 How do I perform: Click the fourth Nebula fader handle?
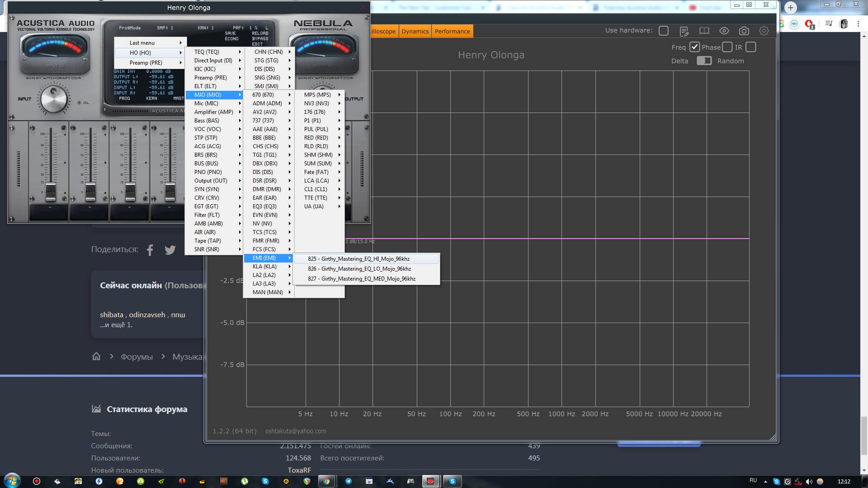pyautogui.click(x=170, y=192)
